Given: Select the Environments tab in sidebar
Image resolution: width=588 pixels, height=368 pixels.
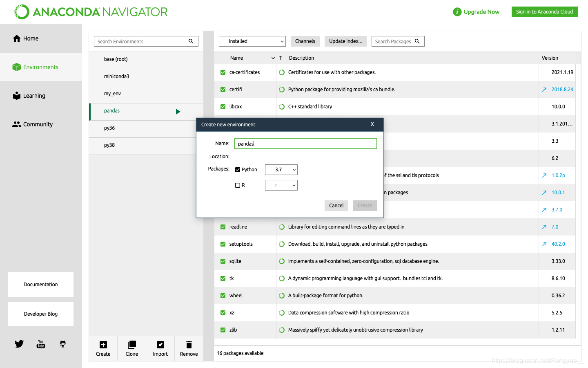Looking at the screenshot, I should coord(41,67).
